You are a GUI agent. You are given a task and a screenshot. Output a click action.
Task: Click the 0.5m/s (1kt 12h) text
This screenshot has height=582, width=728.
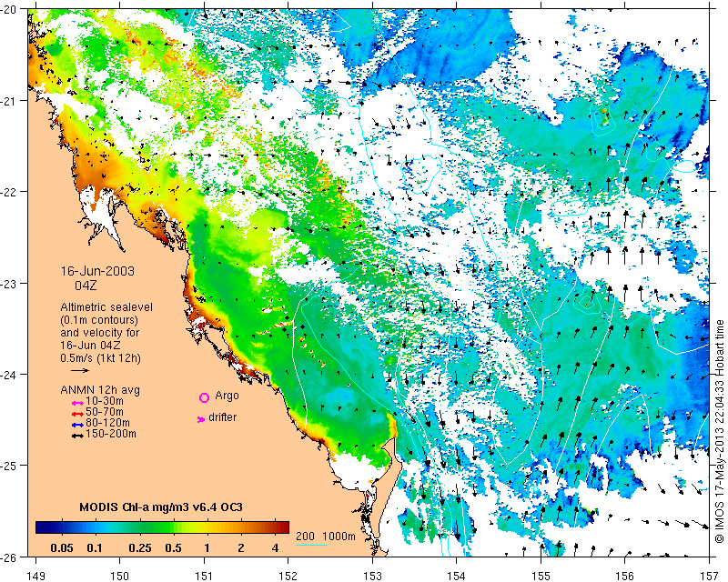[x=100, y=357]
